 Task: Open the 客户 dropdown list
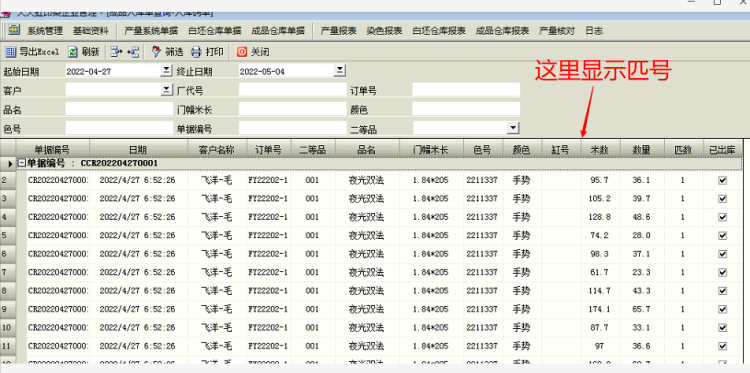[x=166, y=89]
